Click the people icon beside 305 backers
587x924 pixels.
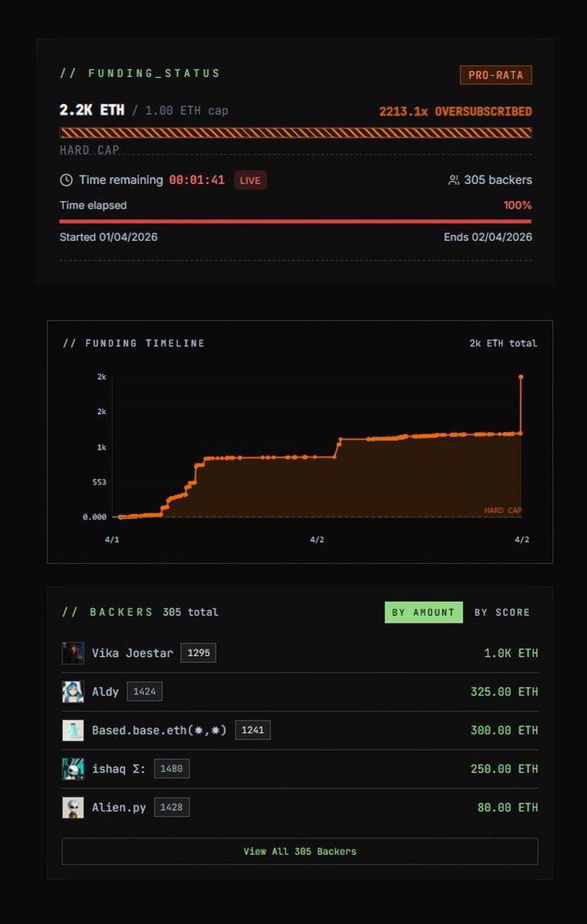pos(454,180)
